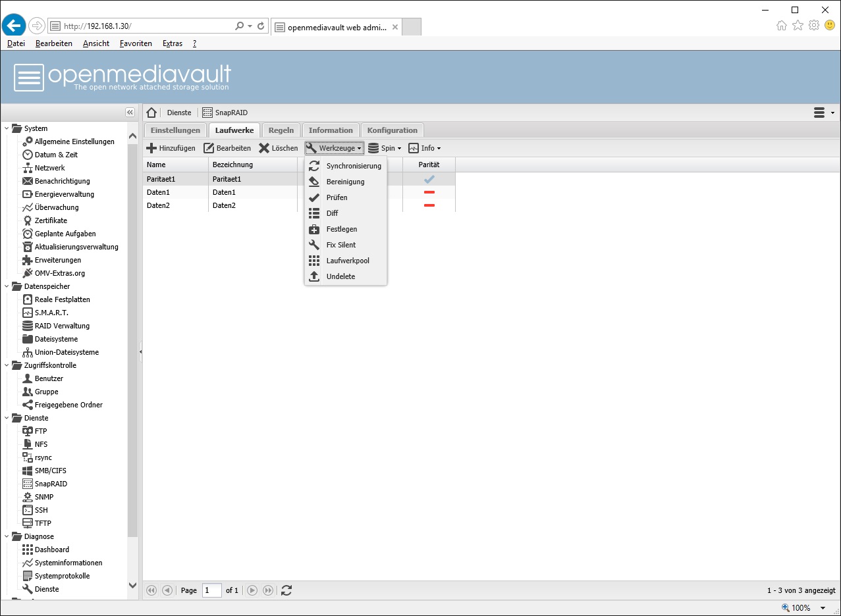Click the Bereinigung eraser icon
This screenshot has width=841, height=616.
[314, 182]
